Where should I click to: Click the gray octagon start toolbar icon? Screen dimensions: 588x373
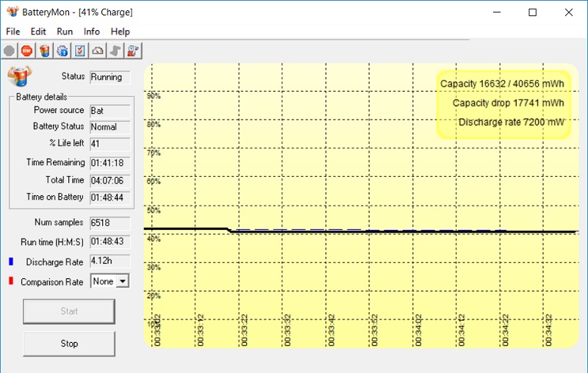(10, 51)
